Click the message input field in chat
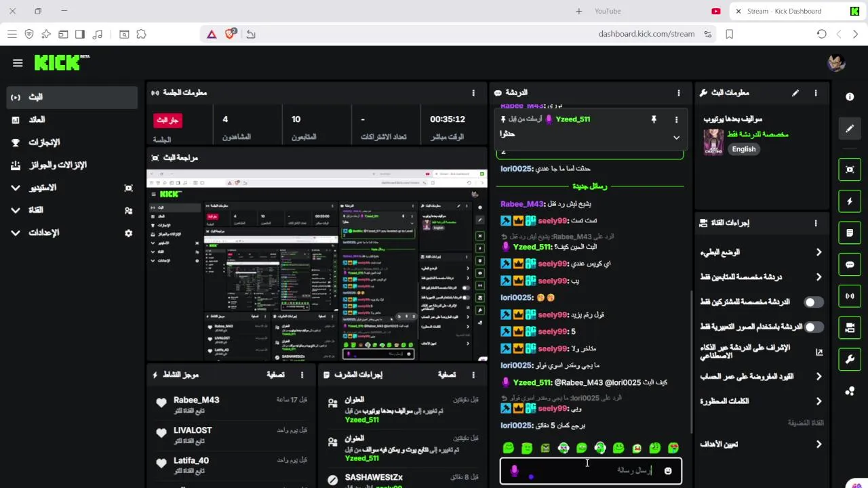 coord(591,471)
